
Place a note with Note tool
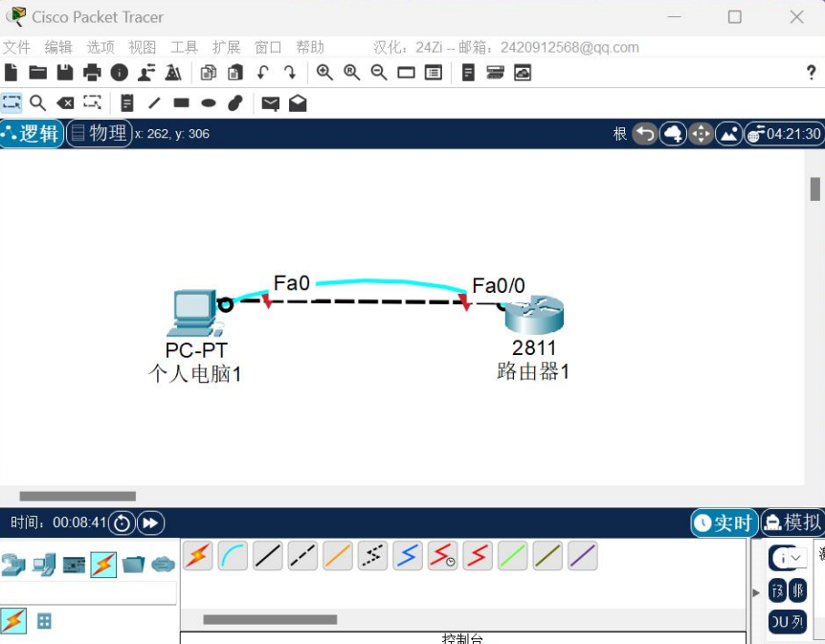[x=126, y=102]
